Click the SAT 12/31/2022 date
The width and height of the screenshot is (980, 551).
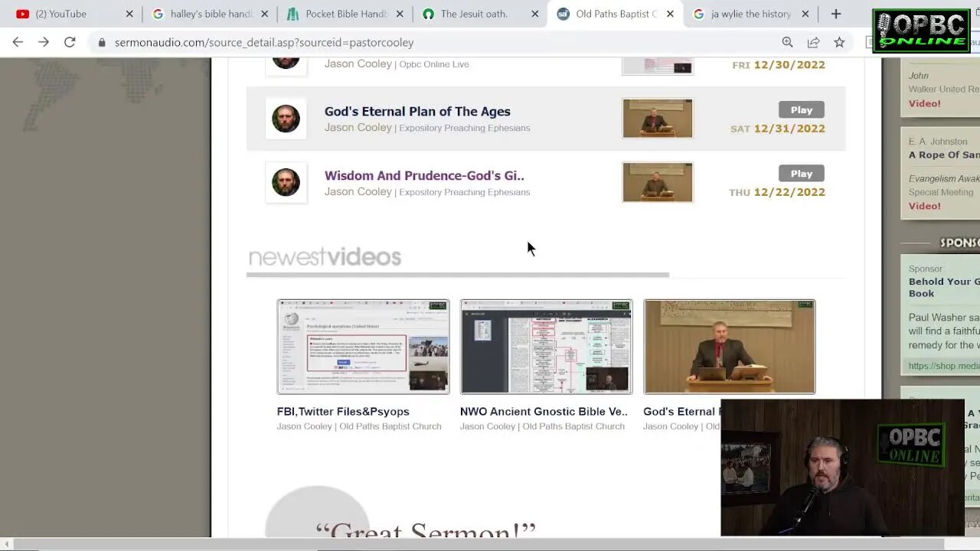pos(778,129)
